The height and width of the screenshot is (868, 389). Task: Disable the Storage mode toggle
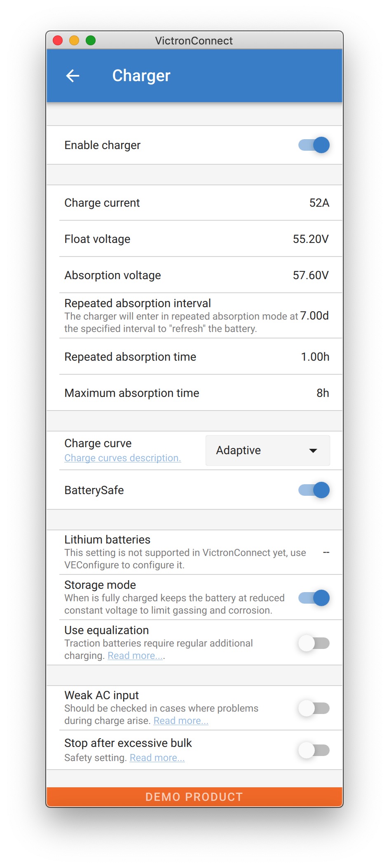point(314,598)
